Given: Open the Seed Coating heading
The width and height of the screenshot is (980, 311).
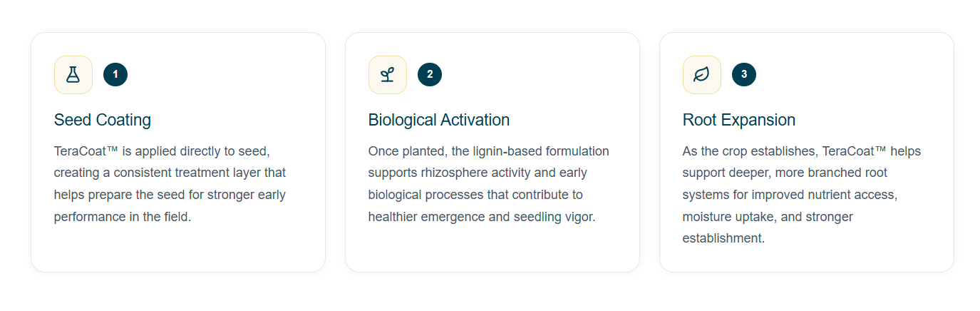Looking at the screenshot, I should (x=103, y=120).
